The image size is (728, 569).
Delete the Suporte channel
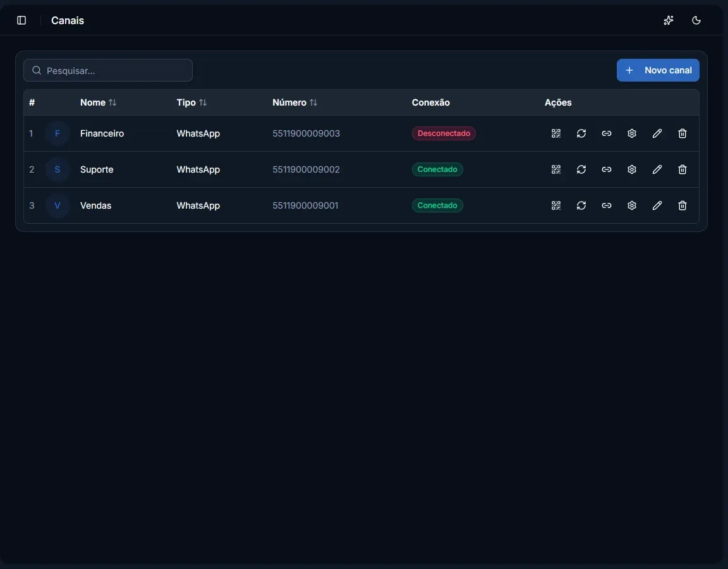(682, 169)
